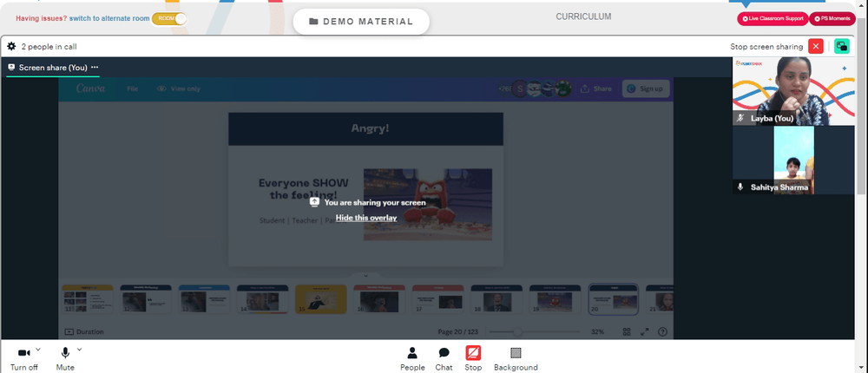Viewport: 868px width, 373px height.
Task: Select page 18 thumbnail
Action: (496, 299)
